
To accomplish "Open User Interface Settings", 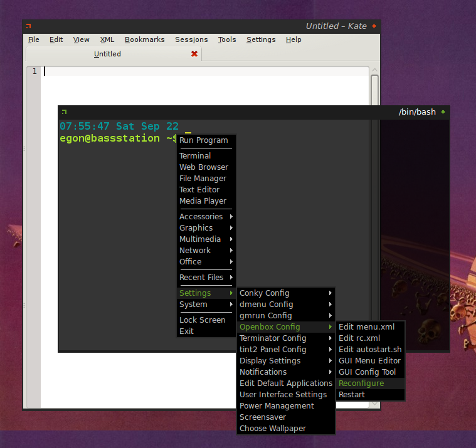I will pos(285,394).
